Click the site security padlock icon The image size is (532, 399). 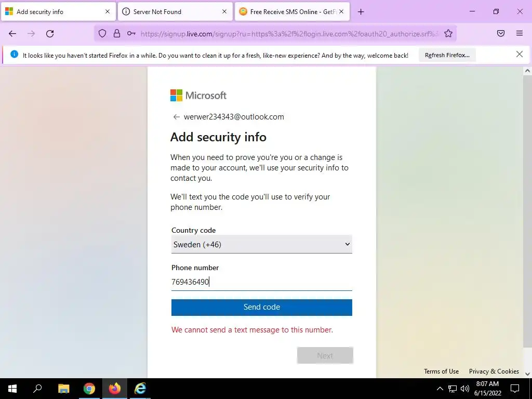pos(117,33)
